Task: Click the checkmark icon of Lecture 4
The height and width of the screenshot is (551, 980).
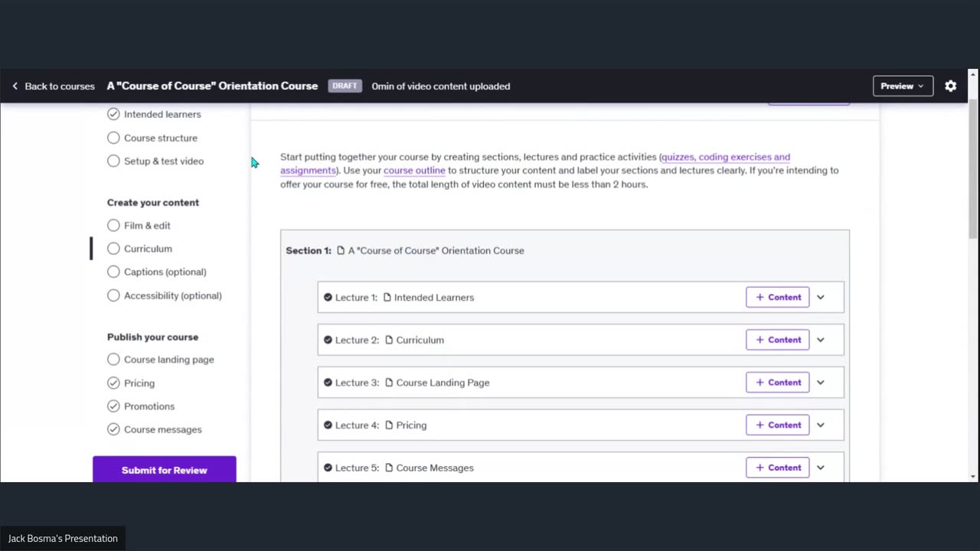Action: (x=328, y=425)
